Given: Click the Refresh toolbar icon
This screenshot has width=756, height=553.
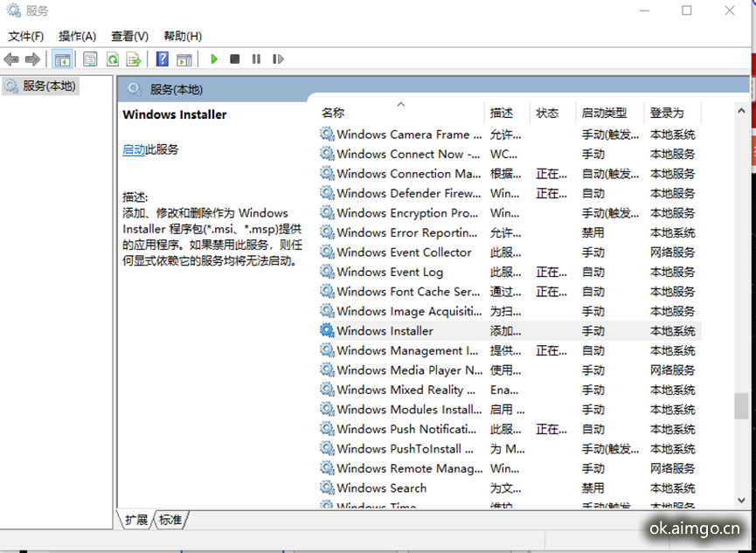Looking at the screenshot, I should click(113, 59).
